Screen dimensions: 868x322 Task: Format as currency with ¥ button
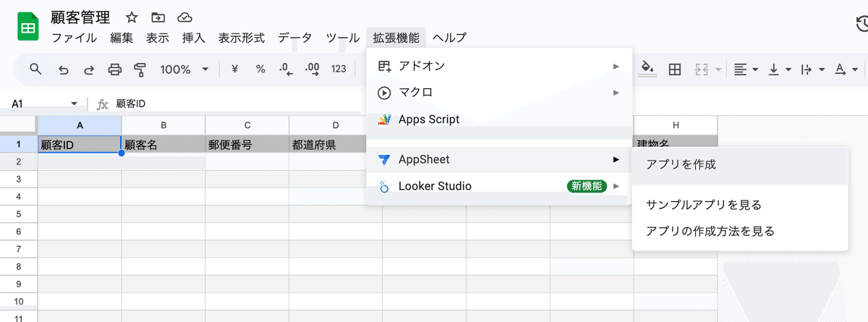tap(235, 69)
